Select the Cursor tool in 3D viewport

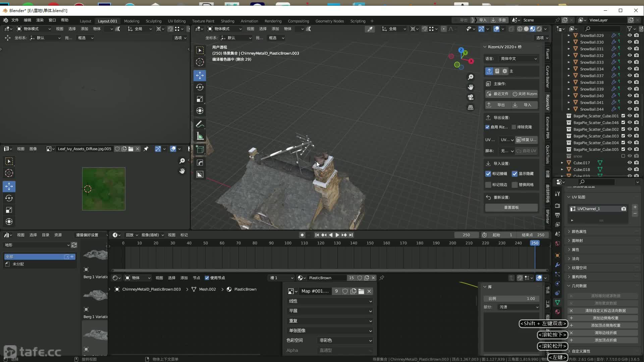(200, 62)
